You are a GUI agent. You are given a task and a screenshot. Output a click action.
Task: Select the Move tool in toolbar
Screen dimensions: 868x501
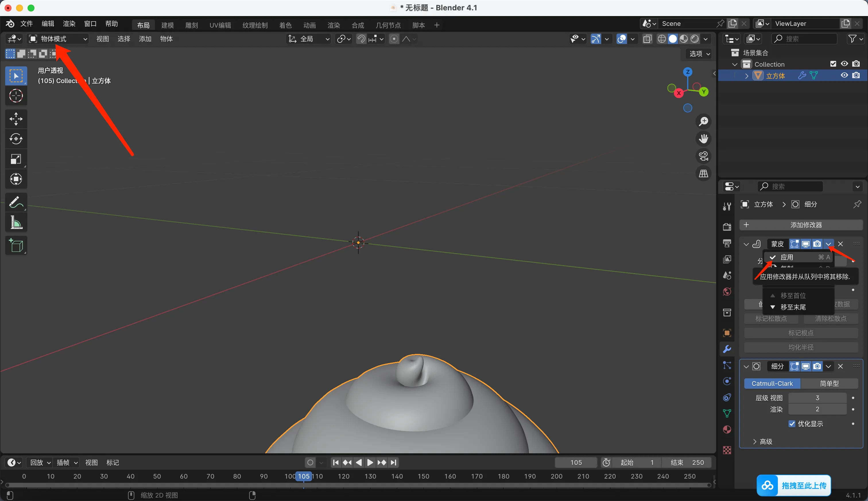(16, 119)
